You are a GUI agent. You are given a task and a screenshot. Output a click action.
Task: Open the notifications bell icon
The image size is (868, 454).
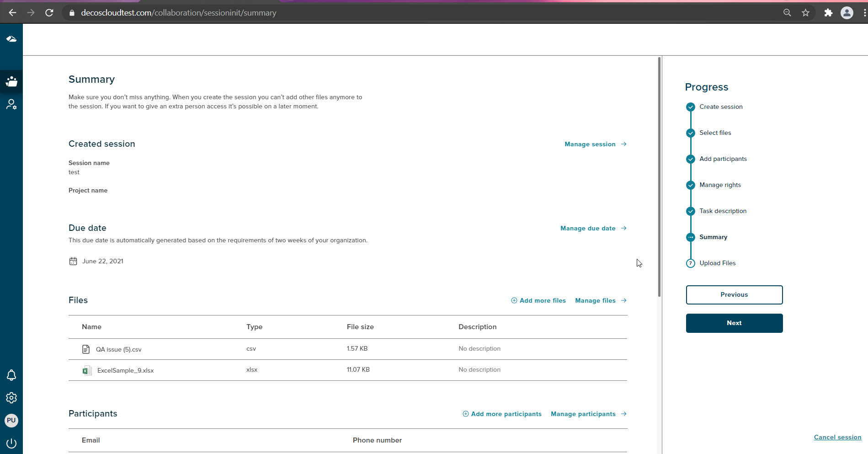coord(11,375)
